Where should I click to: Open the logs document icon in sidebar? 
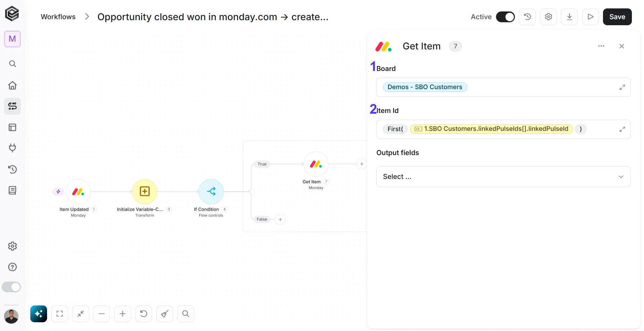12,190
